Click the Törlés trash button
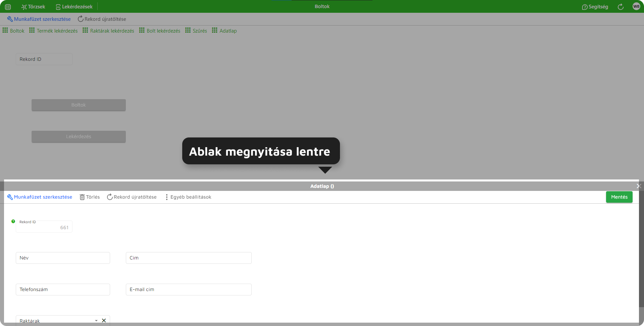 click(x=90, y=197)
